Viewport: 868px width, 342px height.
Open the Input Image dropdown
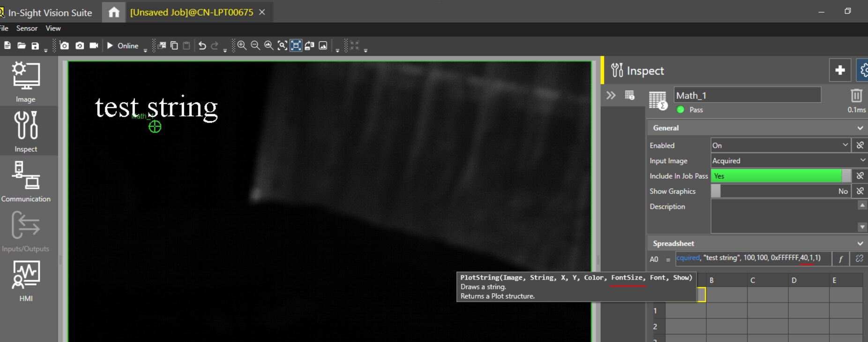tap(789, 160)
